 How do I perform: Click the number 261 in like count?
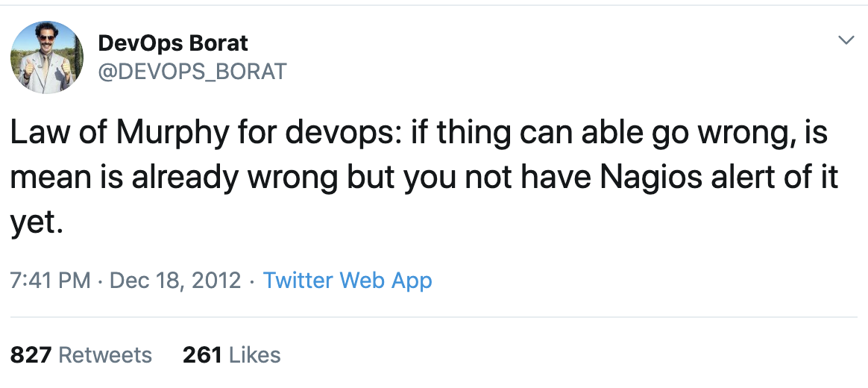202,354
